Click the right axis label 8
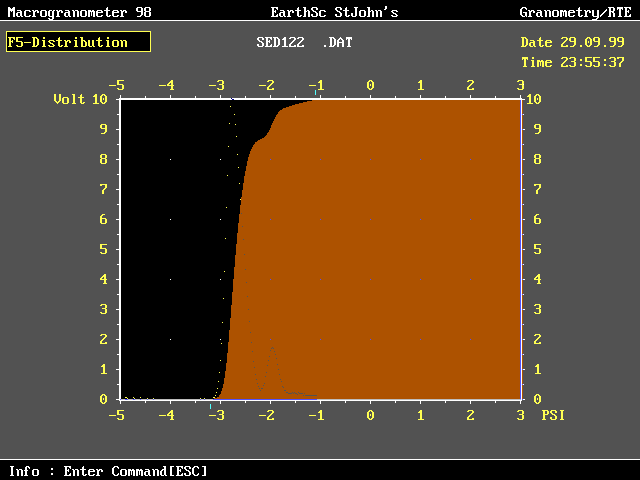 click(x=538, y=159)
